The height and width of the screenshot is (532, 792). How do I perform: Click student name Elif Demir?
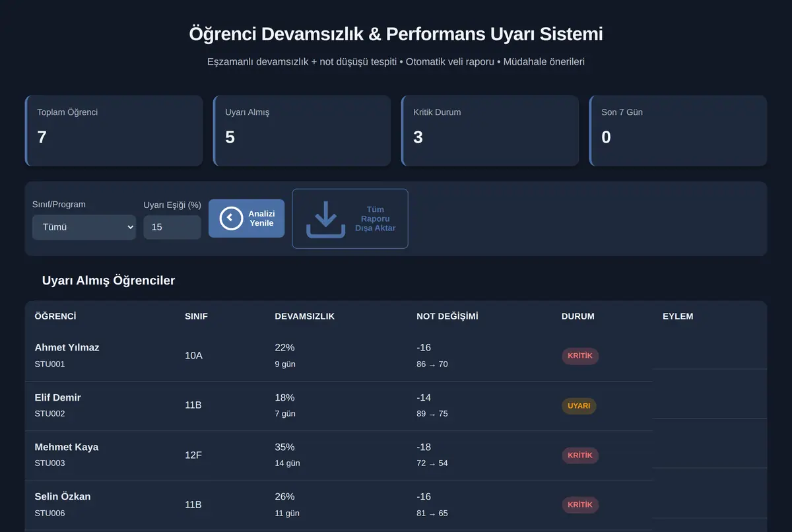(x=57, y=397)
